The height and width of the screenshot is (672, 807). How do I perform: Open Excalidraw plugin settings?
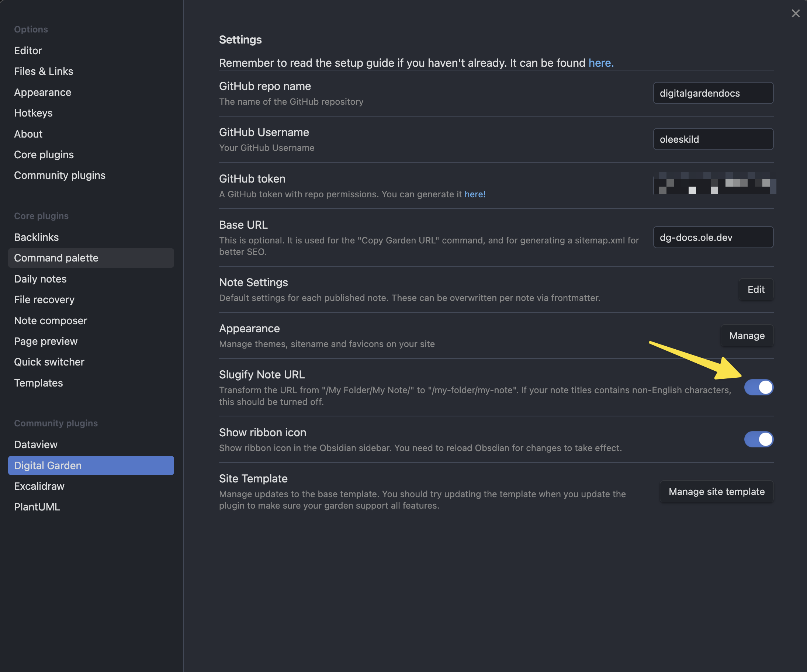pos(39,486)
